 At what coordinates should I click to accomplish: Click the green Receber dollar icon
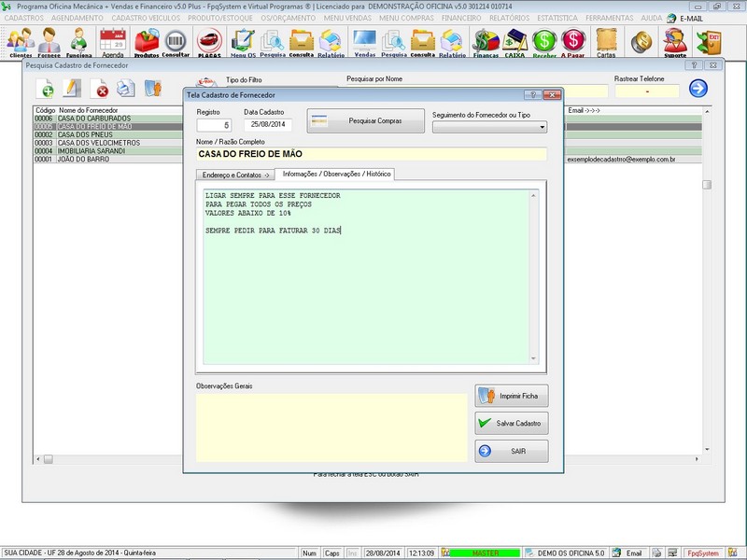pyautogui.click(x=544, y=42)
